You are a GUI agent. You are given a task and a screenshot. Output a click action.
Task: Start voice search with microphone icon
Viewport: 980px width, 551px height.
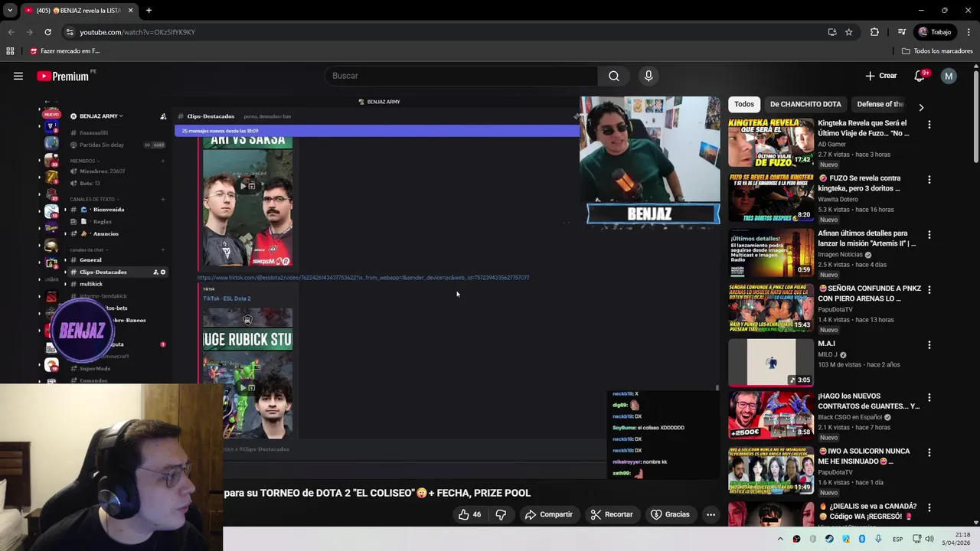tap(648, 76)
